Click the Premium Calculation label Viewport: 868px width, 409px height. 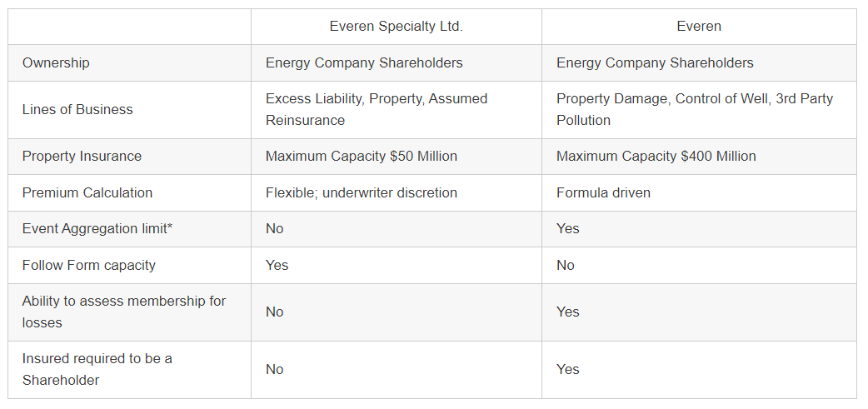(x=87, y=192)
